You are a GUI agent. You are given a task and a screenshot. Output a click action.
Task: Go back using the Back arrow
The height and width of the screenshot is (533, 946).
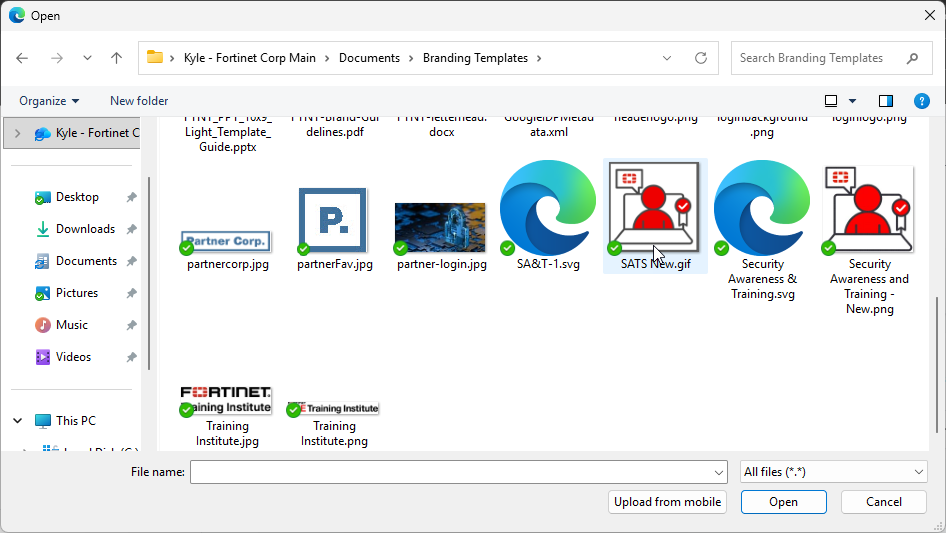click(x=22, y=58)
